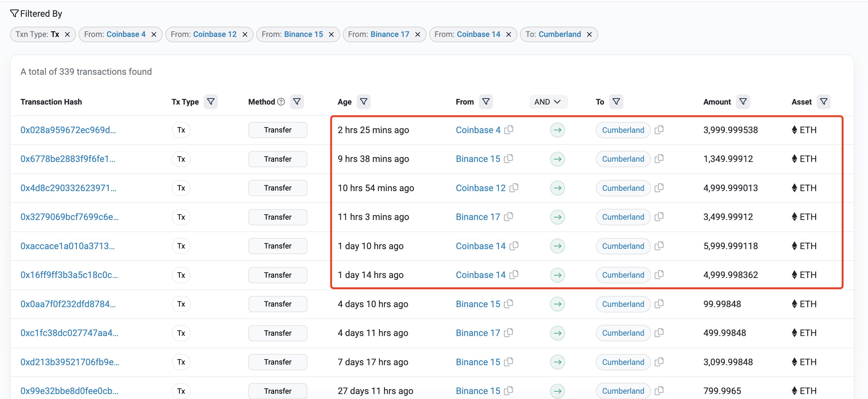The width and height of the screenshot is (868, 399).
Task: Open the Coinbase 12 address link
Action: 481,188
